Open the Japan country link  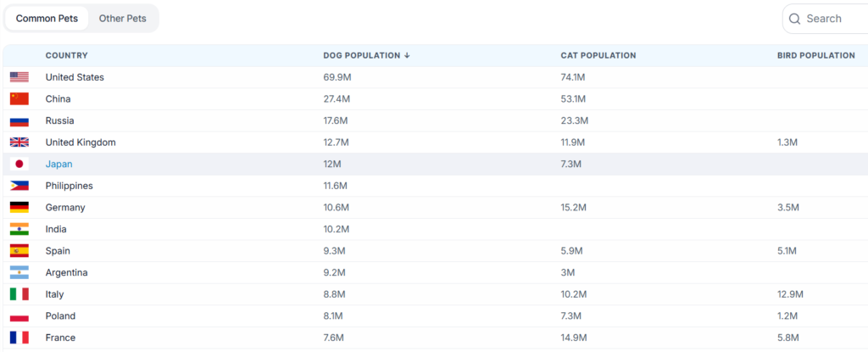pyautogui.click(x=59, y=164)
